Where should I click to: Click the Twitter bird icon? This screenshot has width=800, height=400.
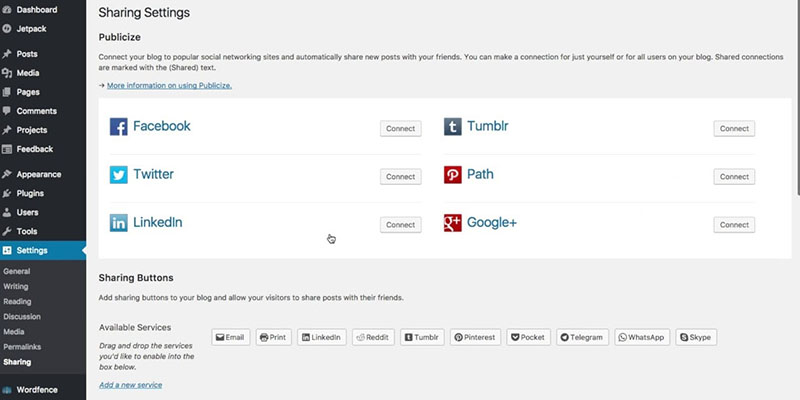click(118, 175)
